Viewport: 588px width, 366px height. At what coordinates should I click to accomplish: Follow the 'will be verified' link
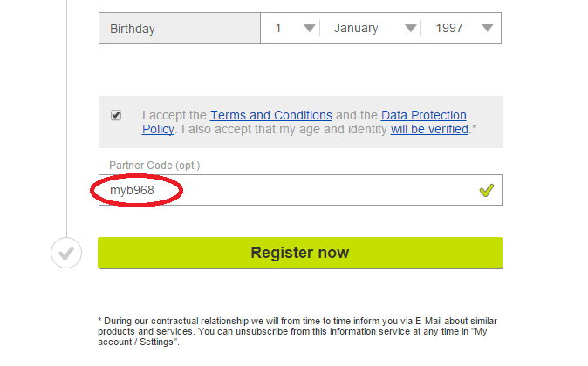(429, 129)
